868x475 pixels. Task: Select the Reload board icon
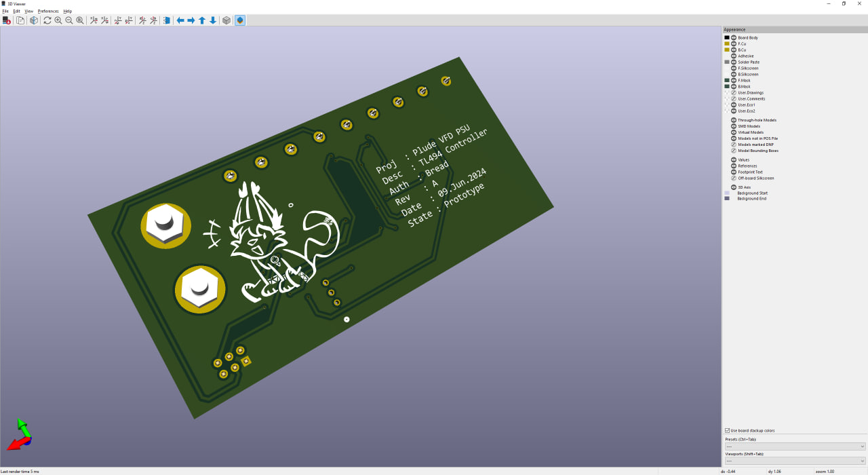[x=6, y=20]
